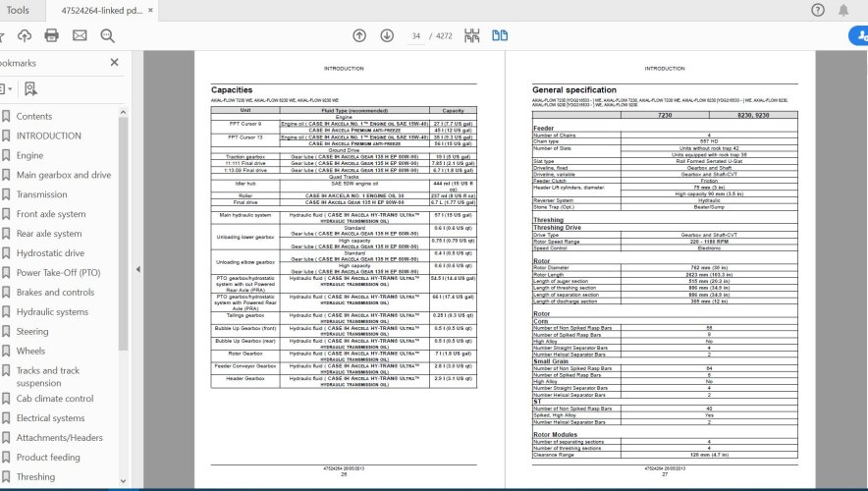Viewport: 868px width, 491px height.
Task: Click the bookmark icon beside Hydraulic systems
Action: coord(6,311)
